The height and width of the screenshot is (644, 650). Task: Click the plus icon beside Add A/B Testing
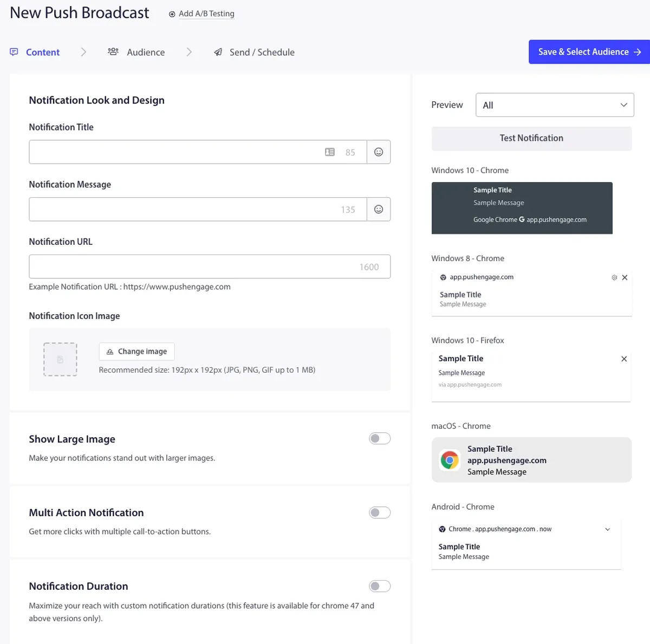(172, 14)
